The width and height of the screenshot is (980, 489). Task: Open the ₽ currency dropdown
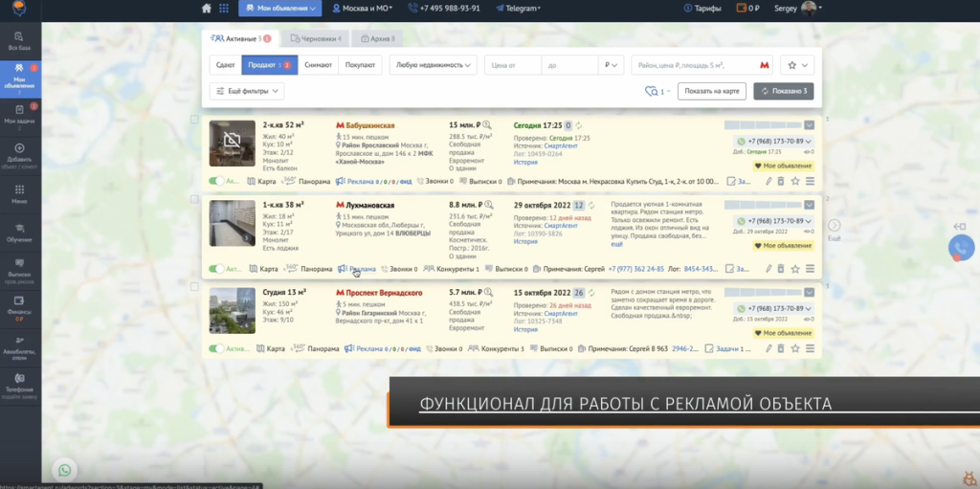611,65
